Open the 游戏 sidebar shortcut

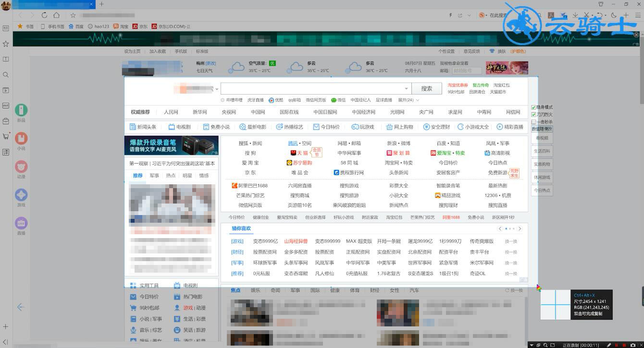click(x=21, y=198)
